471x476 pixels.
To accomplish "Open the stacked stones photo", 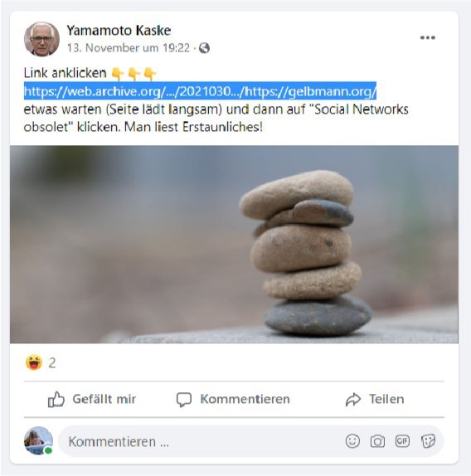I will point(234,245).
